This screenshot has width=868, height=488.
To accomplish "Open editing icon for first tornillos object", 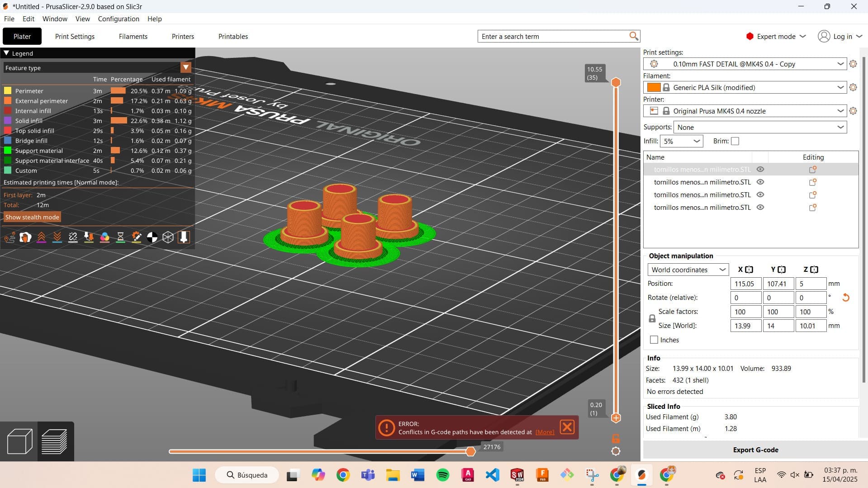I will tap(812, 170).
